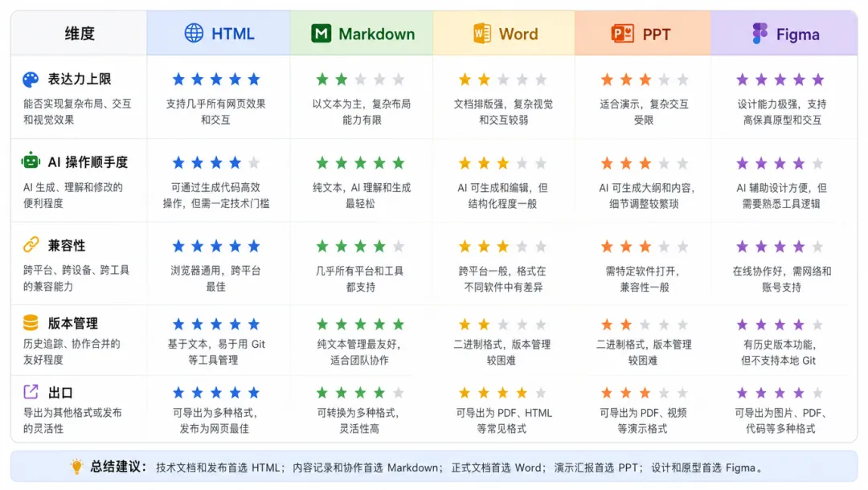The width and height of the screenshot is (868, 490).
Task: Click the text AI 可生成和编辑，但结构化程度一般
Action: click(502, 195)
